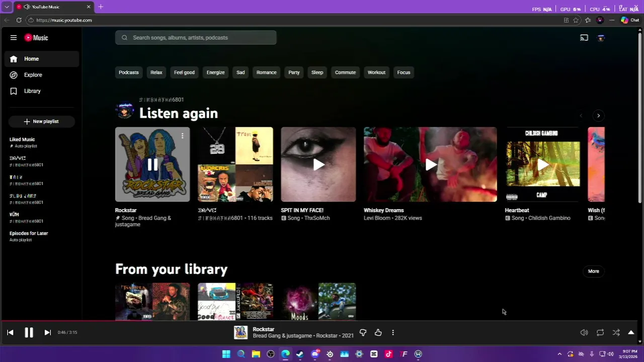Open TikTok from taskbar
The image size is (644, 362).
(388, 354)
